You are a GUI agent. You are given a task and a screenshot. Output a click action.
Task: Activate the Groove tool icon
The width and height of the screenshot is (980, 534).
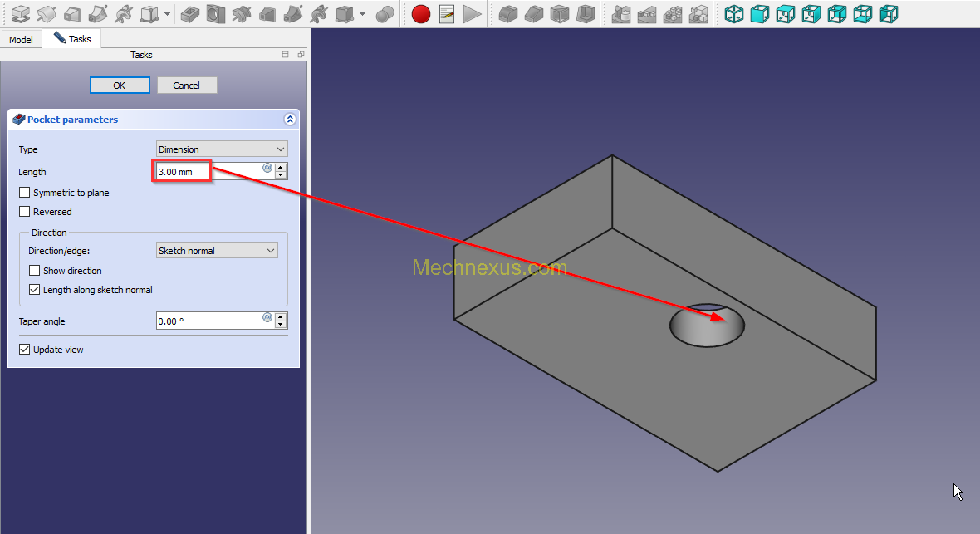(241, 14)
